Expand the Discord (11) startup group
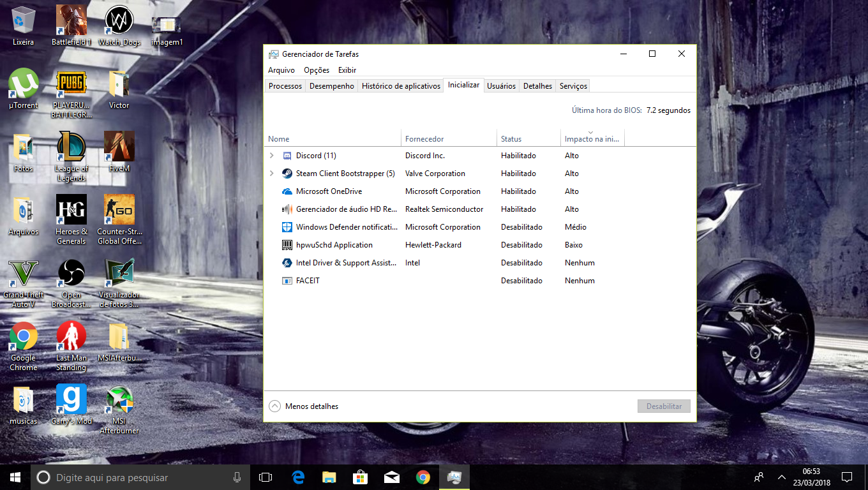The image size is (868, 490). (271, 156)
